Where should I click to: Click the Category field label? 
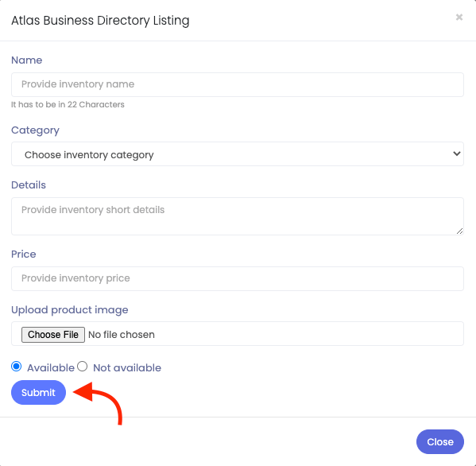coord(35,130)
